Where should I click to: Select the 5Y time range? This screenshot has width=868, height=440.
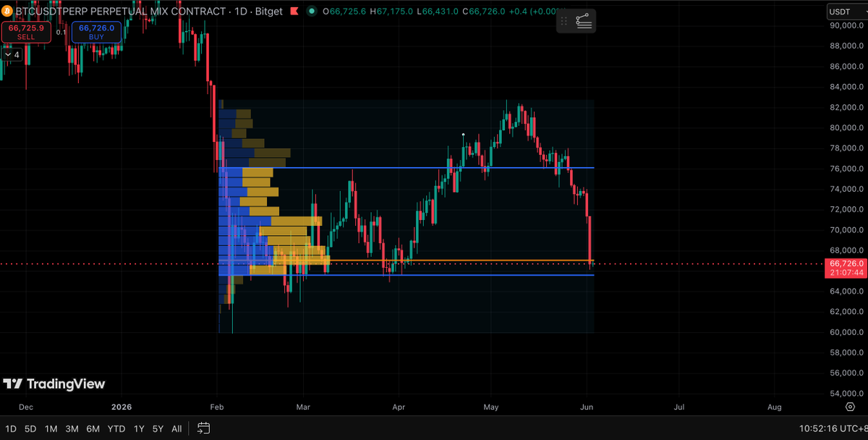[159, 428]
